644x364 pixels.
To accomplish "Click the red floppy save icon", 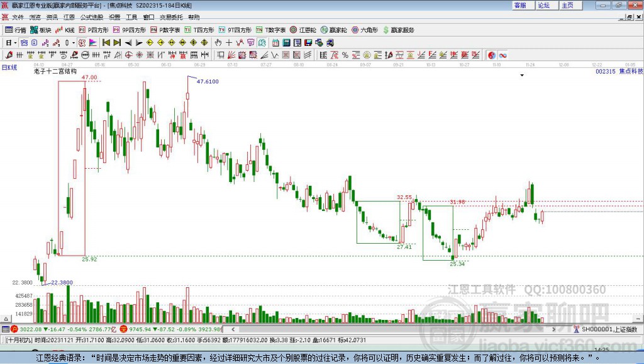I will tap(308, 42).
